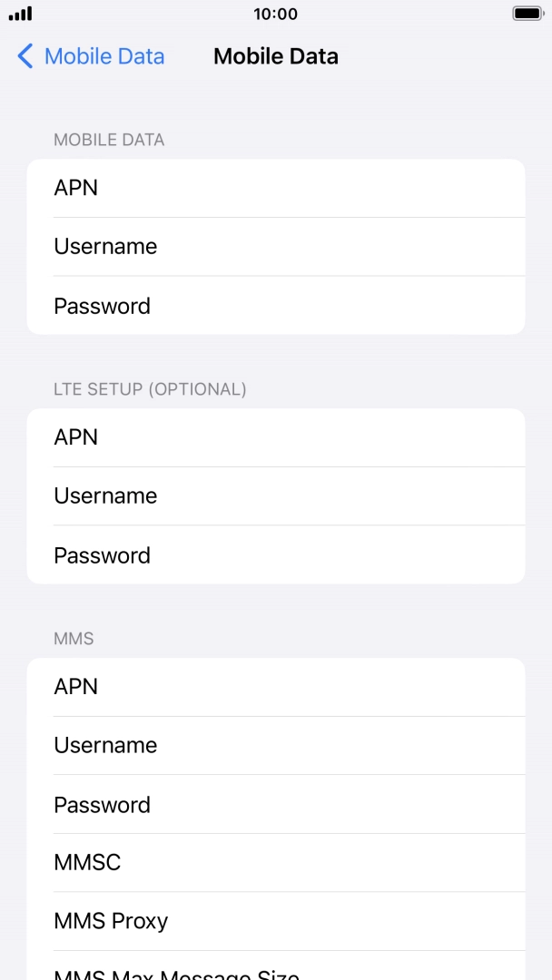
Task: Tap the MOBILE DATA section header
Action: click(109, 140)
